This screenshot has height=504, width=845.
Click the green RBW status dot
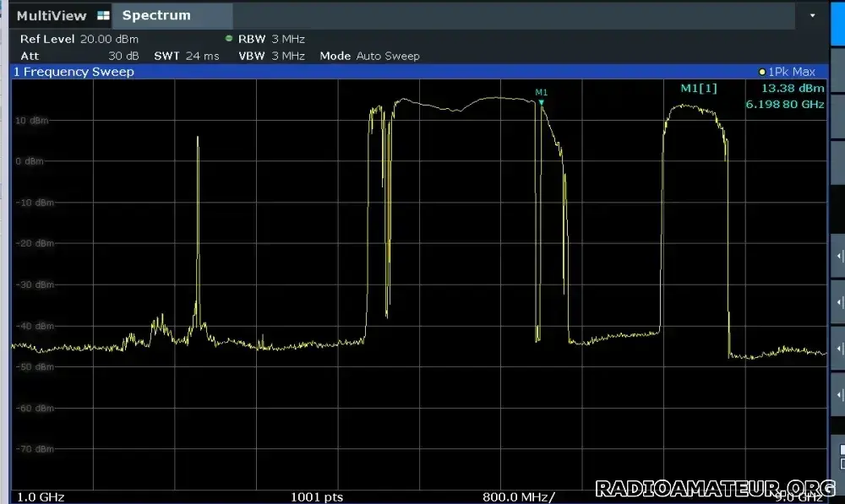coord(229,39)
